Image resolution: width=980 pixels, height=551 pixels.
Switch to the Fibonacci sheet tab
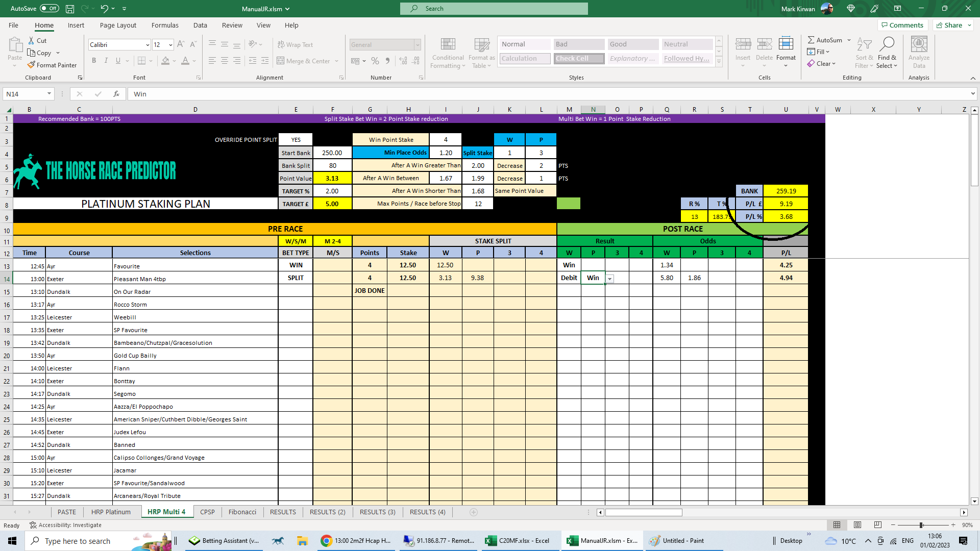[242, 512]
